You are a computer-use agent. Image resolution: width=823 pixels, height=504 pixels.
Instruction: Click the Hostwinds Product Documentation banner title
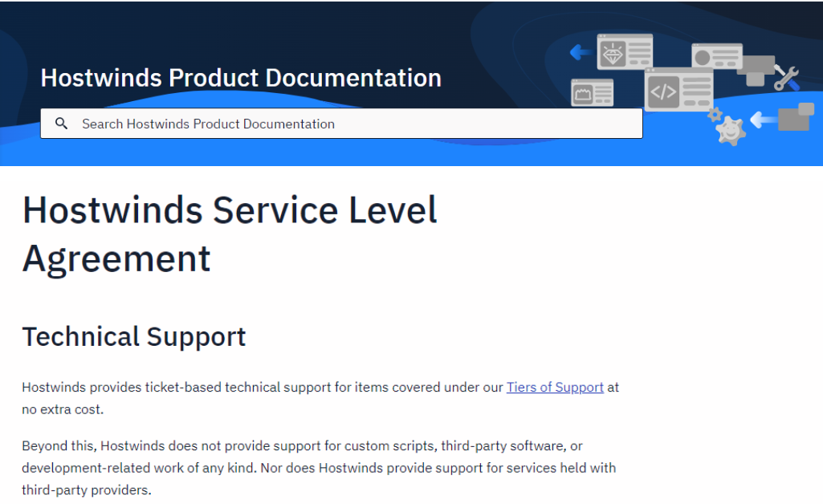pos(241,78)
